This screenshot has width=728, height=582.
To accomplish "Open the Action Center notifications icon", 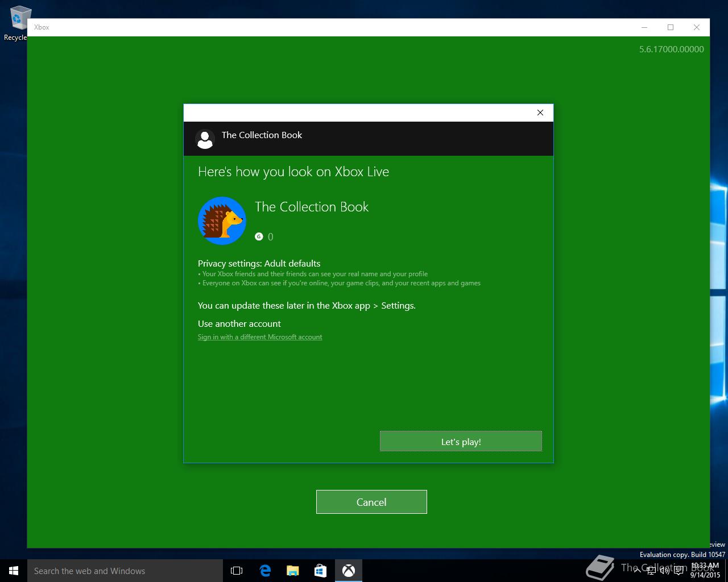I will tap(679, 571).
